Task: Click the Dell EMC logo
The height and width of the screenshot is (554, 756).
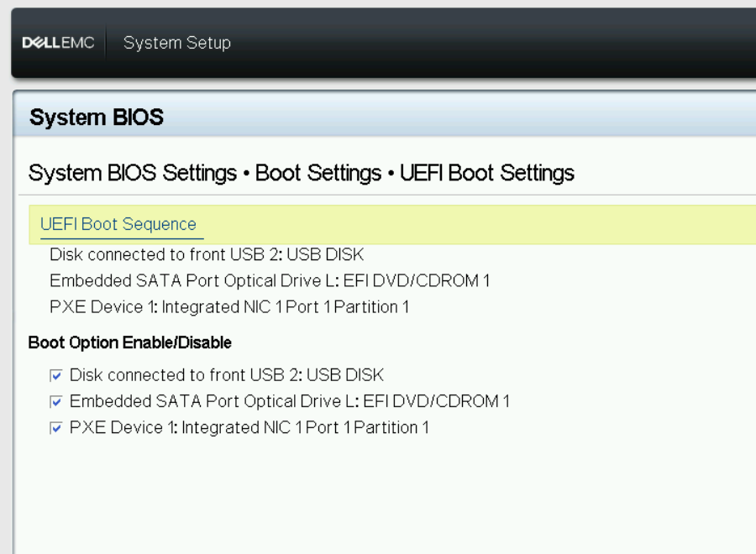Action: (58, 43)
